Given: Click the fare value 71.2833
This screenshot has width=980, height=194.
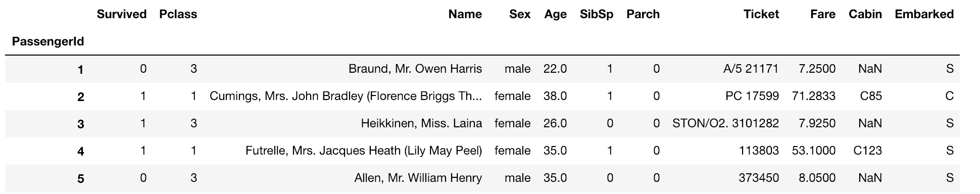Looking at the screenshot, I should [814, 96].
